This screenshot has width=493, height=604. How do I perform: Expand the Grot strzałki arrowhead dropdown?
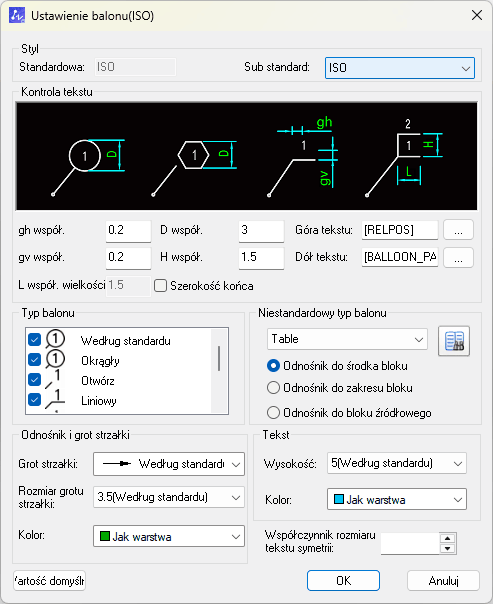(169, 464)
